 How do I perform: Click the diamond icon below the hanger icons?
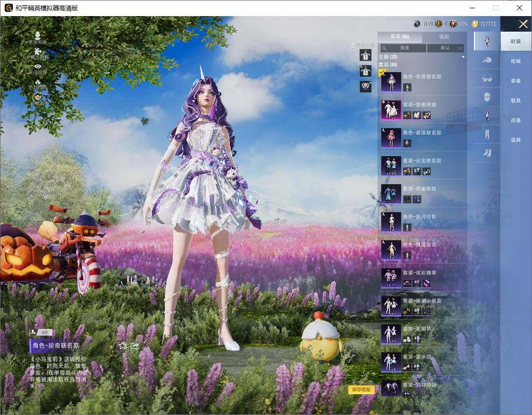tap(366, 87)
